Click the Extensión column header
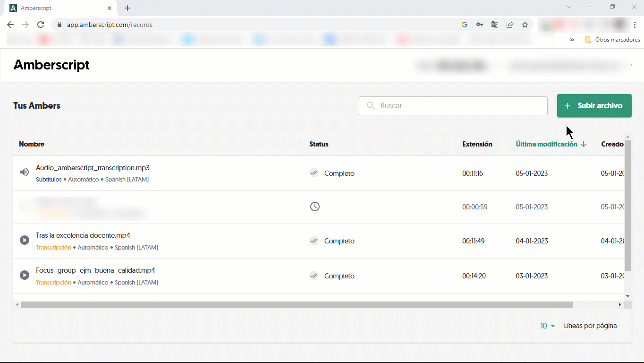Image resolution: width=644 pixels, height=363 pixels. (x=477, y=144)
